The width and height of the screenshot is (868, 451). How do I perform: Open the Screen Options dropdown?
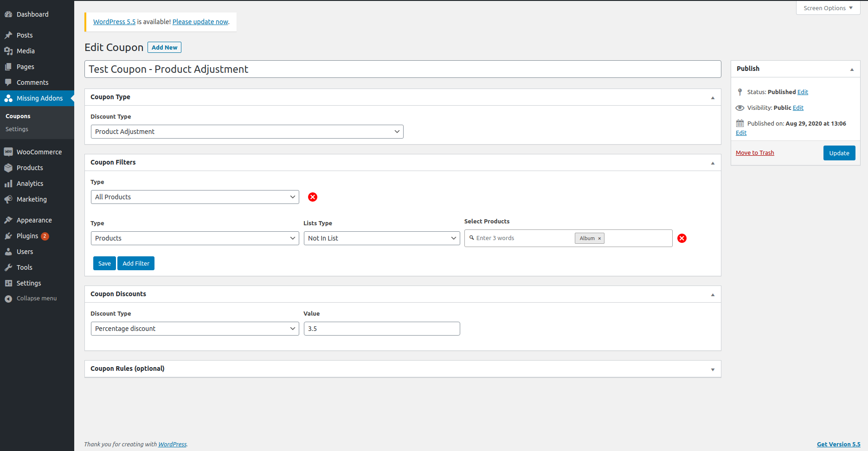click(828, 8)
